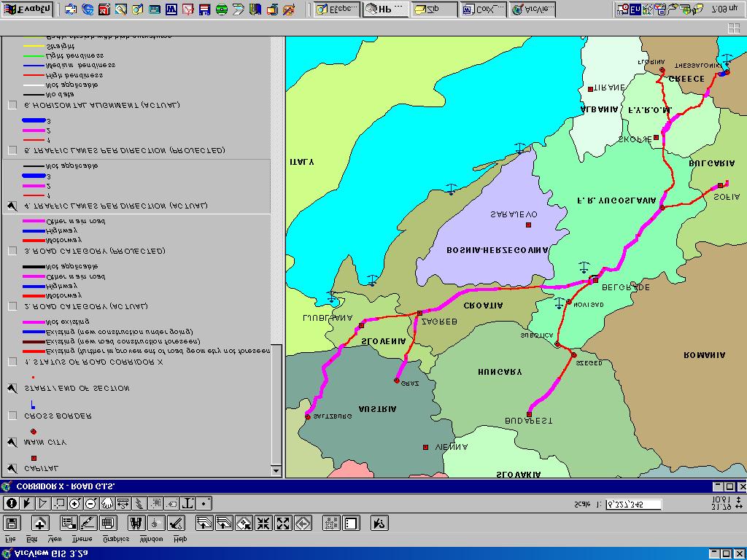Click the legend scrollbar arrow button
747x560 pixels.
point(276,471)
